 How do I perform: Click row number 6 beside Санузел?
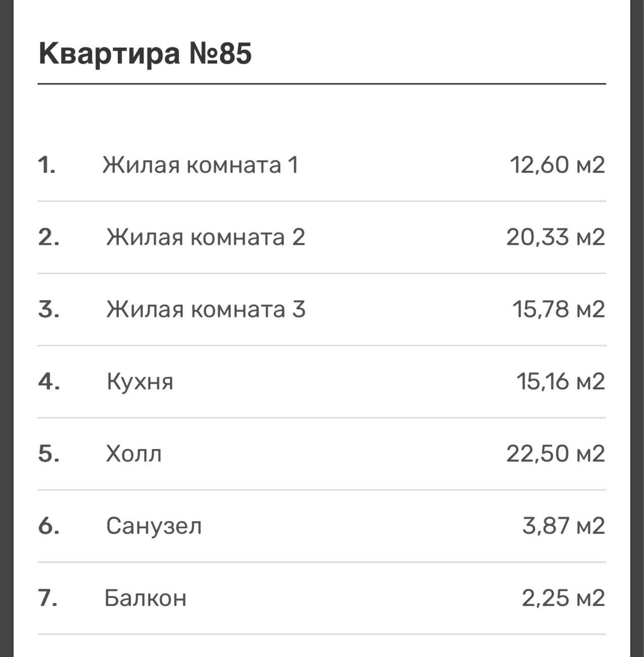click(49, 525)
